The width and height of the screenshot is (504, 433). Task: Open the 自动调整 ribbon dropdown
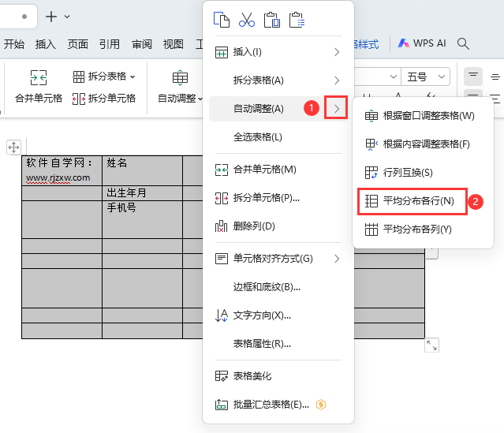coord(180,88)
